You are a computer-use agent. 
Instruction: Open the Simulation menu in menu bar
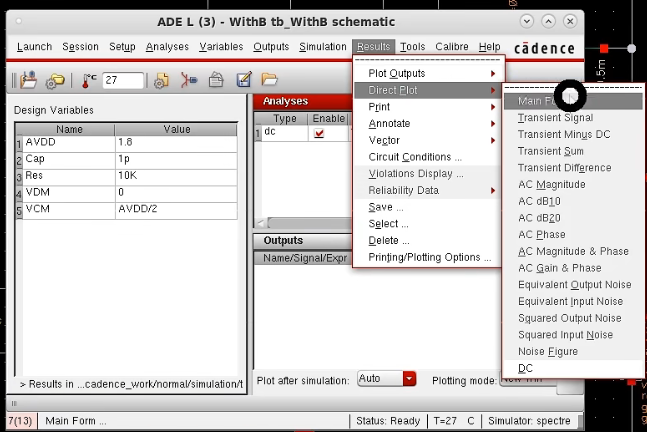tap(323, 47)
